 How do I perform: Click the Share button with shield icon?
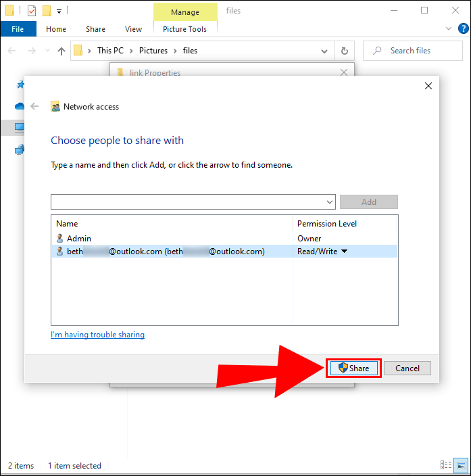pos(353,368)
